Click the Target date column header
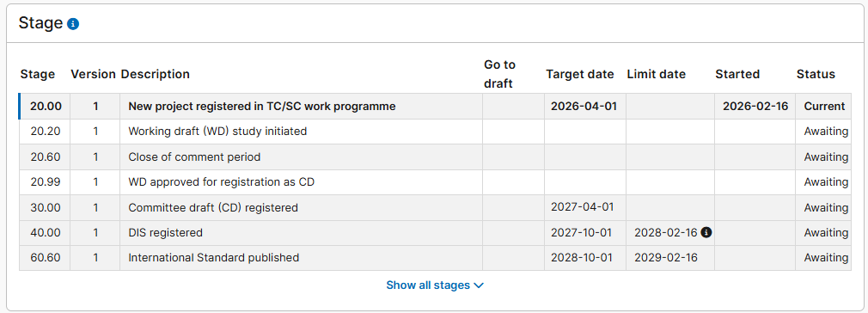 579,74
